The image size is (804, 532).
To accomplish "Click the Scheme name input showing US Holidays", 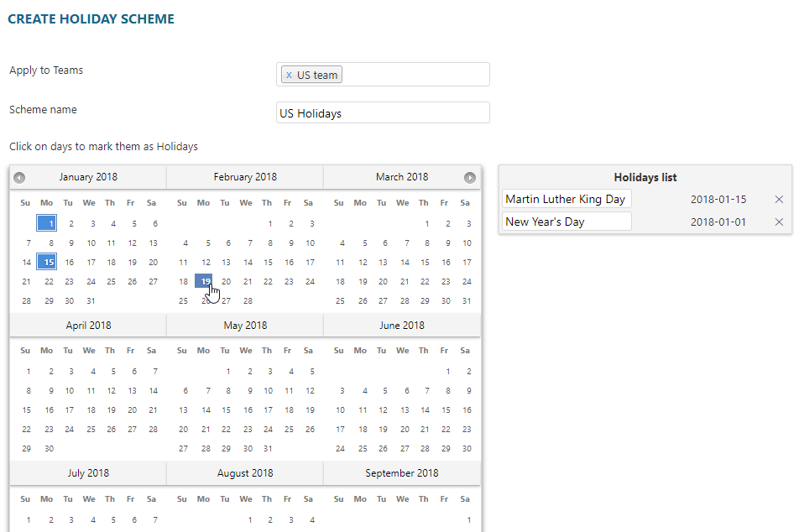I will [x=383, y=112].
